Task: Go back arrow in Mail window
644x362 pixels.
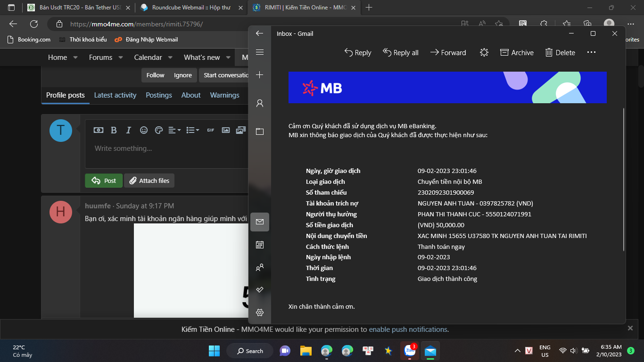Action: point(259,33)
